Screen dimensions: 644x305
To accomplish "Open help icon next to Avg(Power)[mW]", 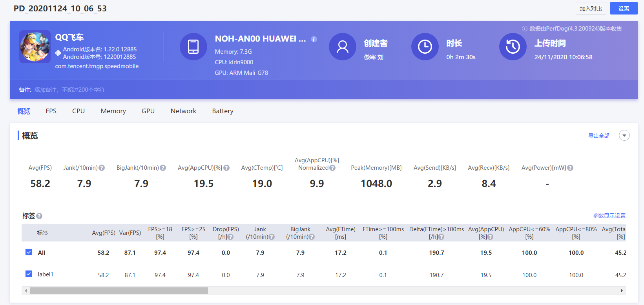I will click(x=570, y=168).
